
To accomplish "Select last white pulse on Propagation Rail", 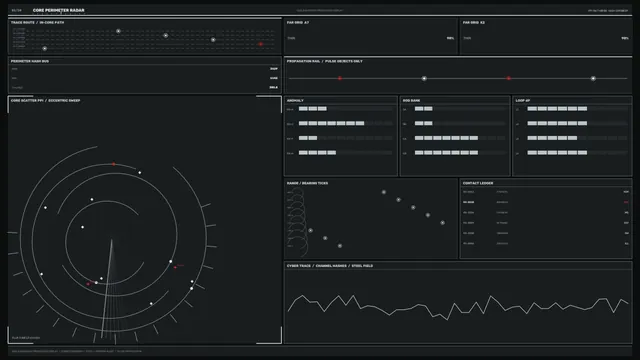I will click(x=593, y=78).
